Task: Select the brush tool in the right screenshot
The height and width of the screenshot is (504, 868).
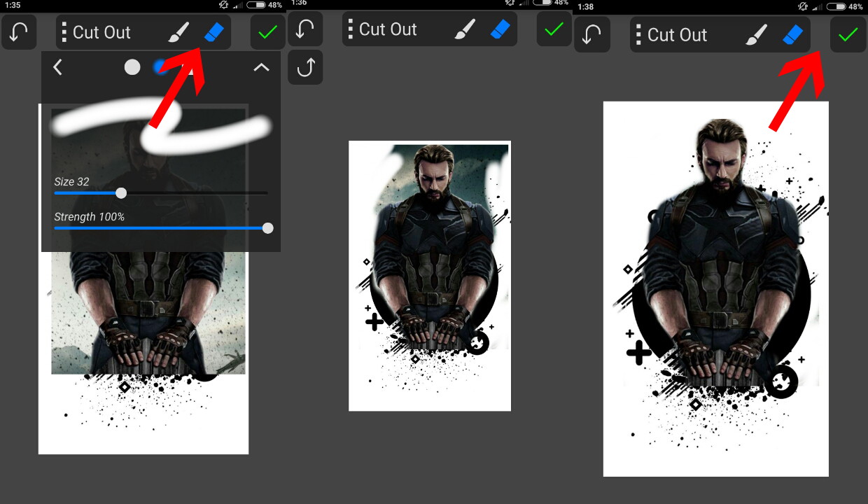Action: 754,35
